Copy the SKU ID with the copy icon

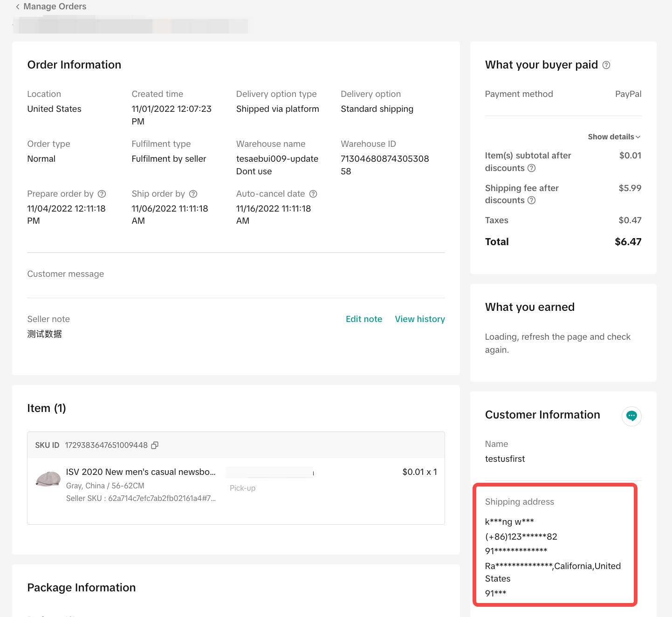(155, 445)
